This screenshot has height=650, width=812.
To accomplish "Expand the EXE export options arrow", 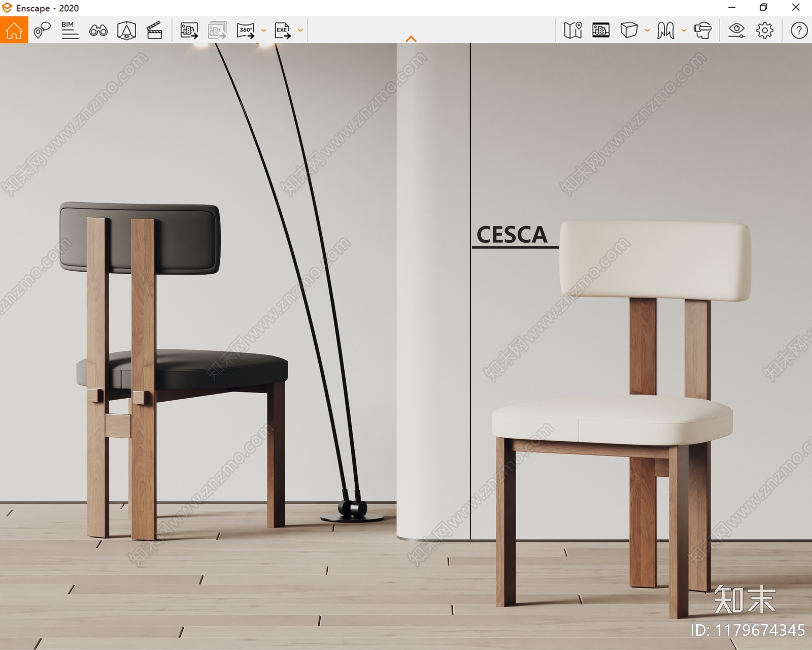I will (x=300, y=30).
